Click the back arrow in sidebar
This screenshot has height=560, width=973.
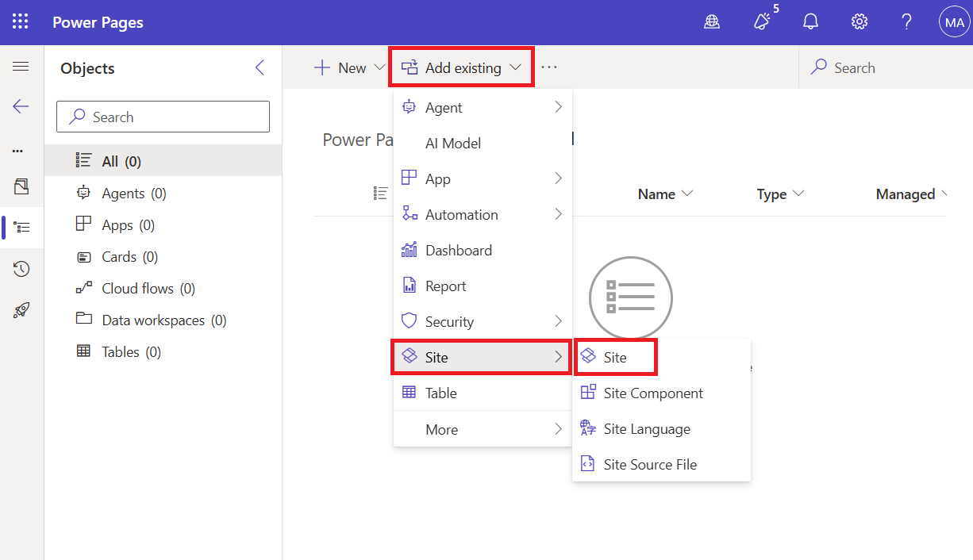tap(21, 106)
